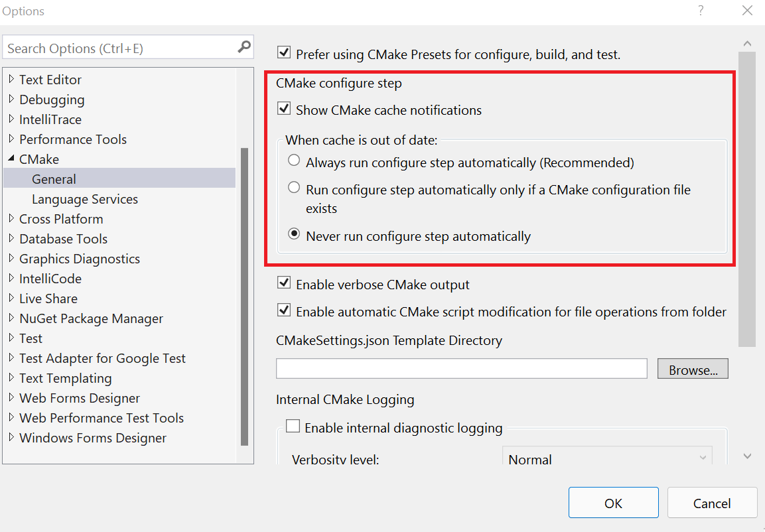The image size is (765, 532).
Task: Disable Enable verbose CMake output
Action: pos(283,282)
